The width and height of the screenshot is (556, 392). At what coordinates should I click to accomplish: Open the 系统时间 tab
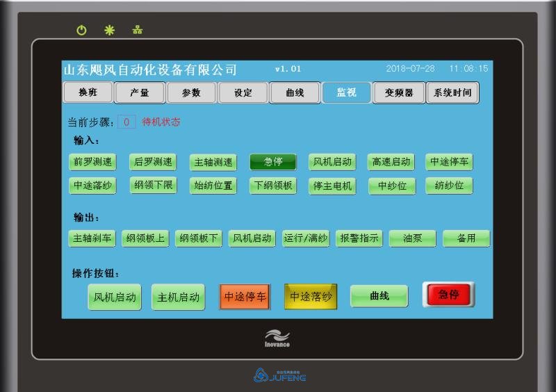point(452,92)
